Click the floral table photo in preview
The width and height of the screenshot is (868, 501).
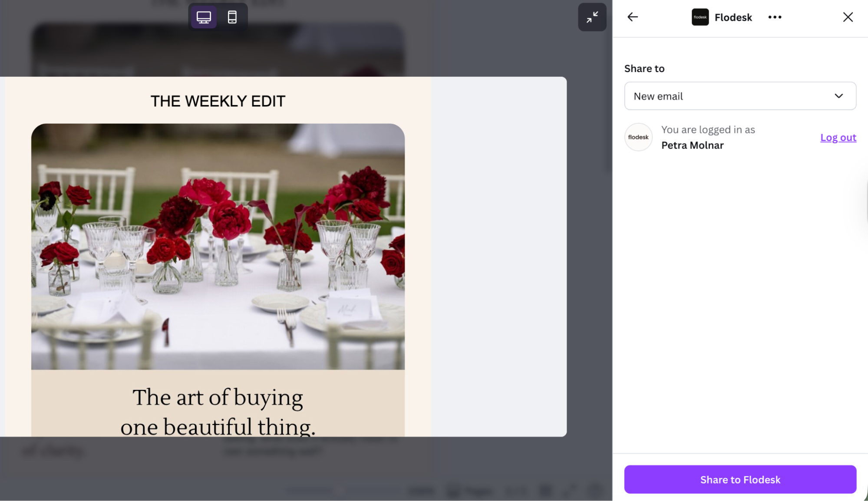(218, 246)
